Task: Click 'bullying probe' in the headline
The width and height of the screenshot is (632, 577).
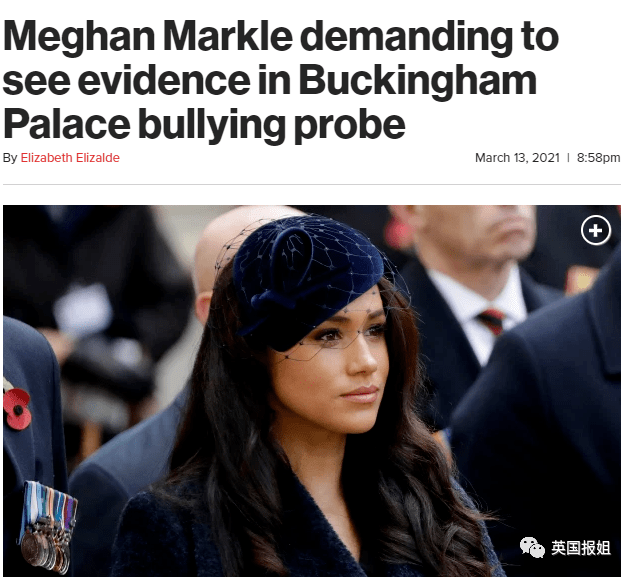Action: [x=272, y=126]
